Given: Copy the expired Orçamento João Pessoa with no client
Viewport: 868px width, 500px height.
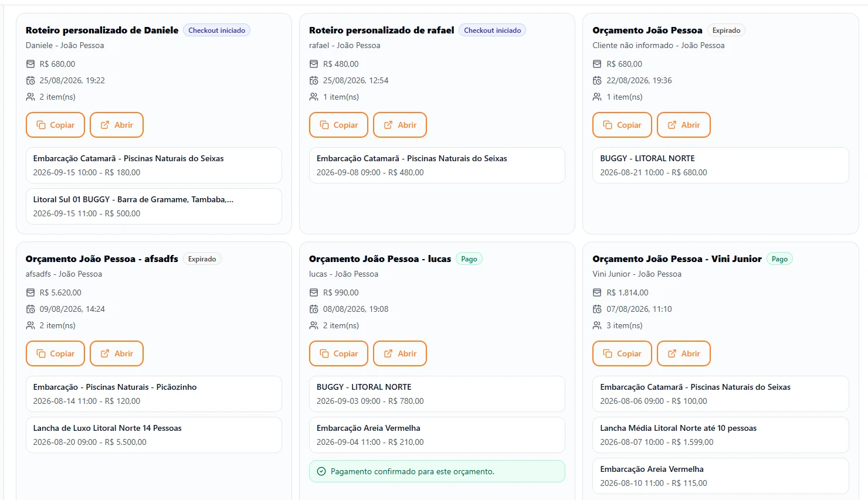Looking at the screenshot, I should [622, 125].
